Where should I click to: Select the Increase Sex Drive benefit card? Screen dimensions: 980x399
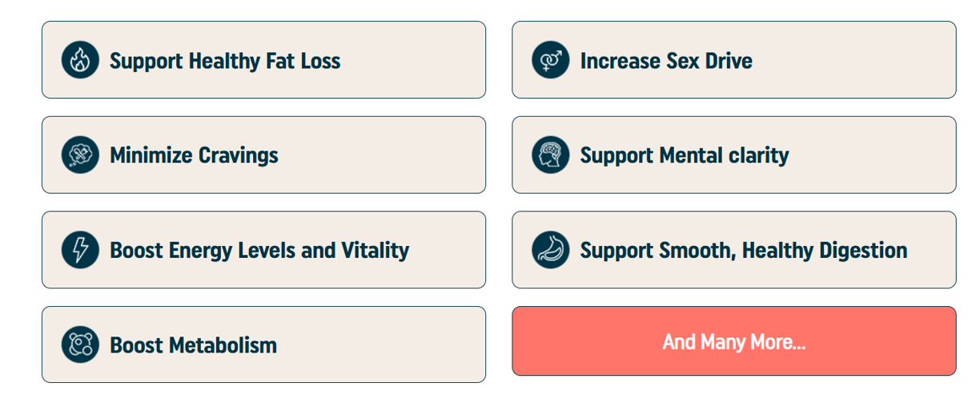tap(734, 60)
